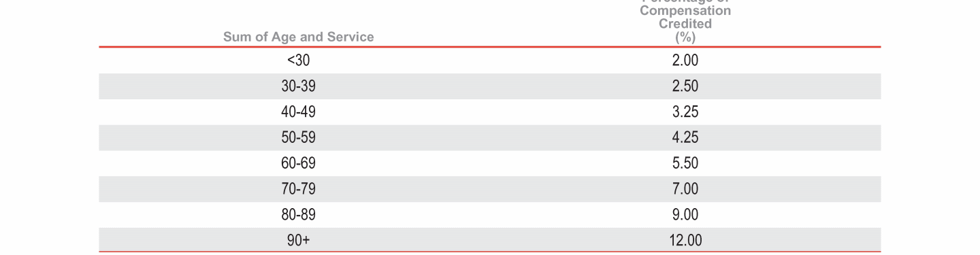Click the word 'Credited' in the header

coord(685,24)
